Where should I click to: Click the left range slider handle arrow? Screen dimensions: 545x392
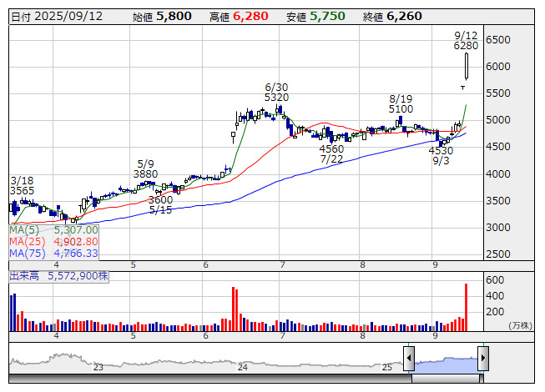pyautogui.click(x=409, y=359)
